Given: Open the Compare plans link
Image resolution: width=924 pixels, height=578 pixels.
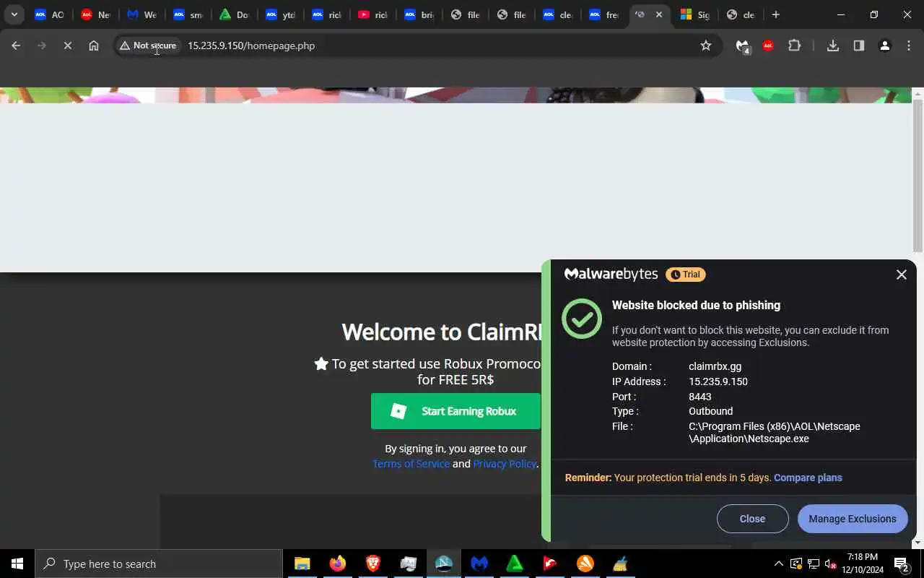Looking at the screenshot, I should point(808,478).
